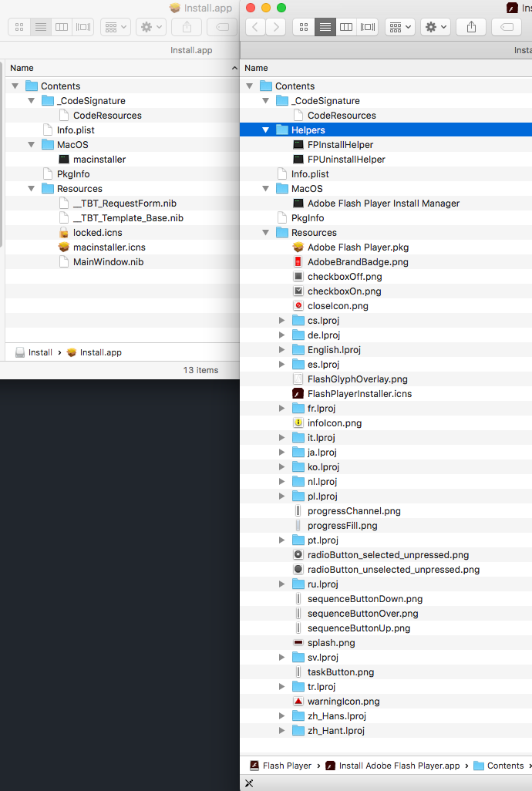
Task: Expand the cs.lproj folder
Action: (x=282, y=321)
